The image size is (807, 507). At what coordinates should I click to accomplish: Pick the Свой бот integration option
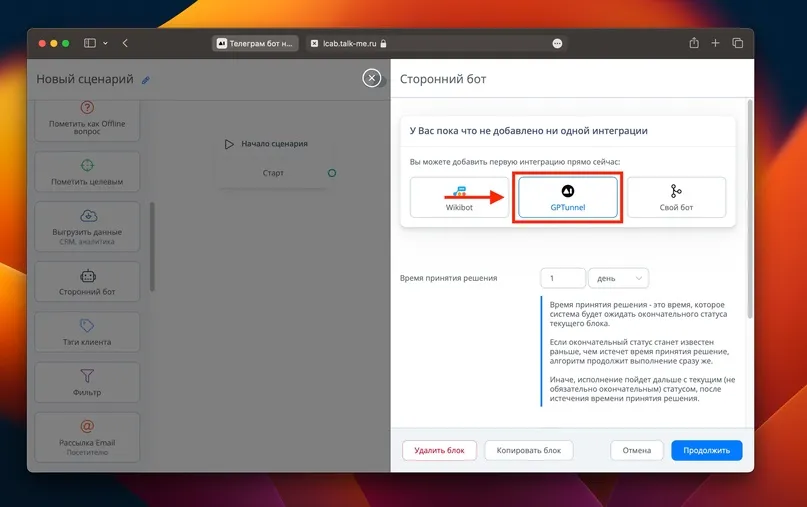[x=676, y=198]
